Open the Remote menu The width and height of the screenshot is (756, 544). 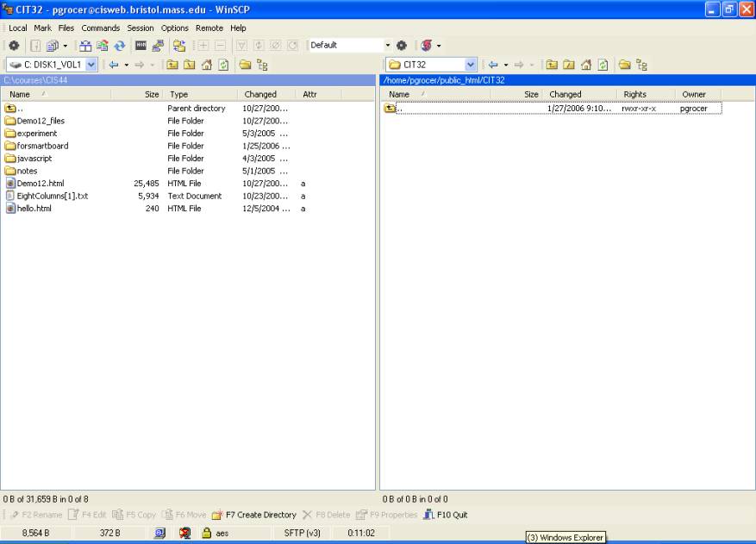[209, 28]
